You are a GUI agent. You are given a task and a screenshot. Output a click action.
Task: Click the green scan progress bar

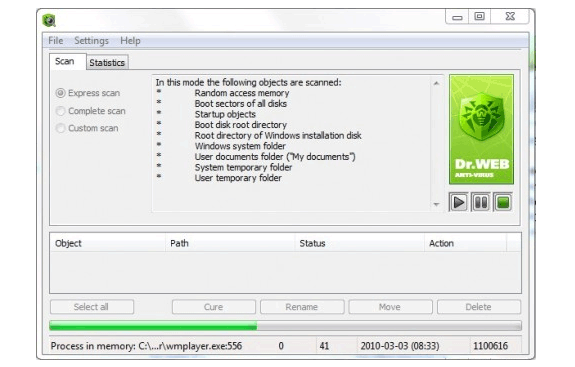(x=285, y=325)
